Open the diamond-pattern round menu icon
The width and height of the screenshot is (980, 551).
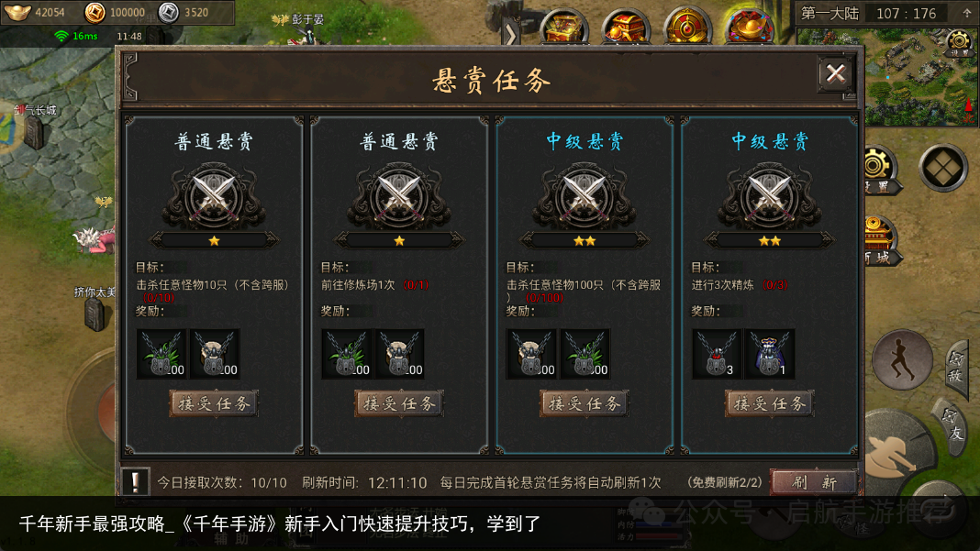click(942, 168)
